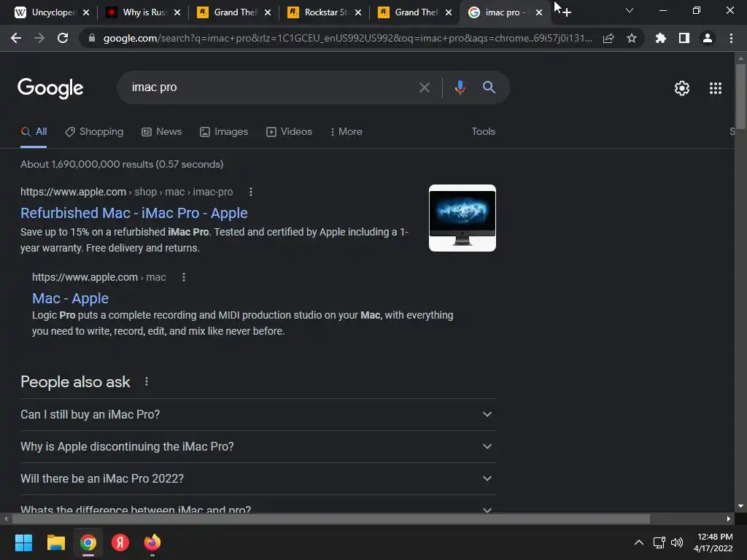Screen dimensions: 747x560
Task: Open the Google apps grid
Action: click(x=716, y=88)
